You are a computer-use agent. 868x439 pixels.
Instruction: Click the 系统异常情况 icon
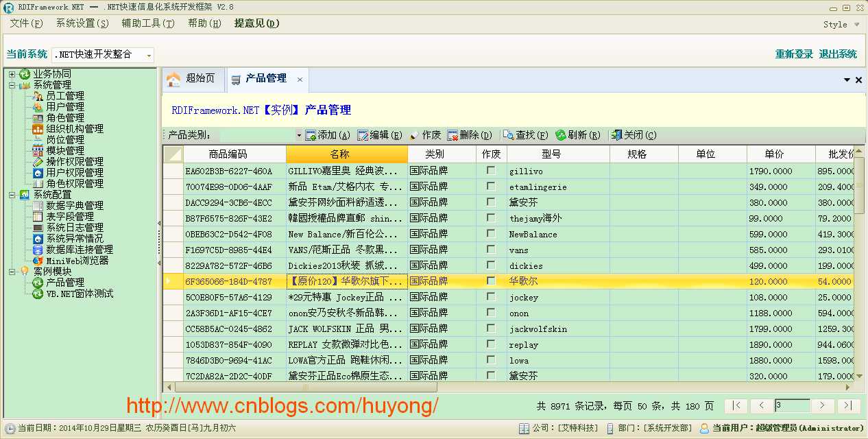tap(38, 239)
